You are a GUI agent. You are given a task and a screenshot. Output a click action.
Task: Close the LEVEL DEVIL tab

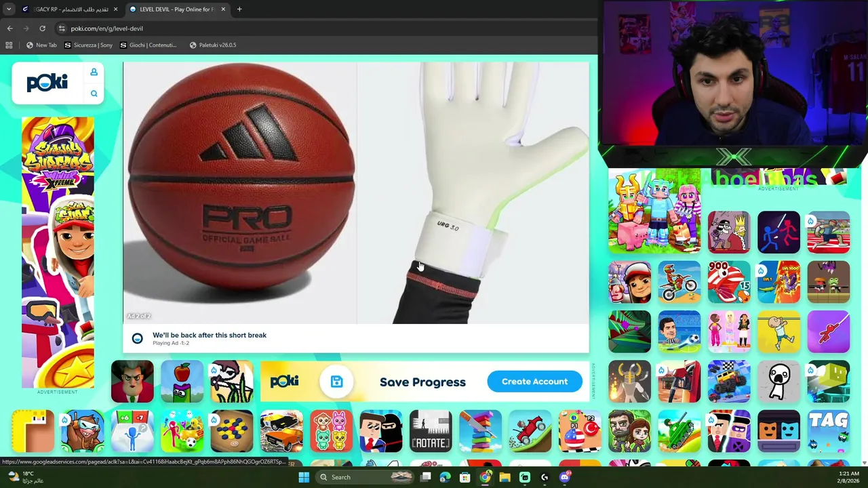point(223,9)
